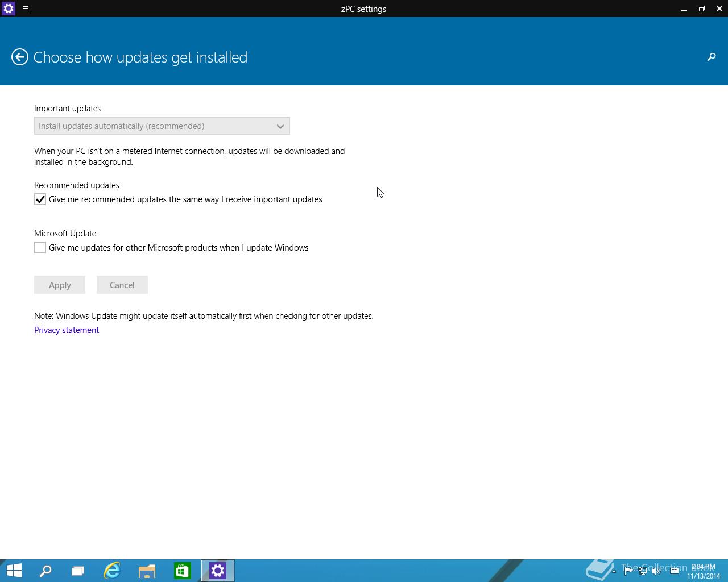This screenshot has width=728, height=582.
Task: Open the clock showing 11/13/2014
Action: [704, 571]
